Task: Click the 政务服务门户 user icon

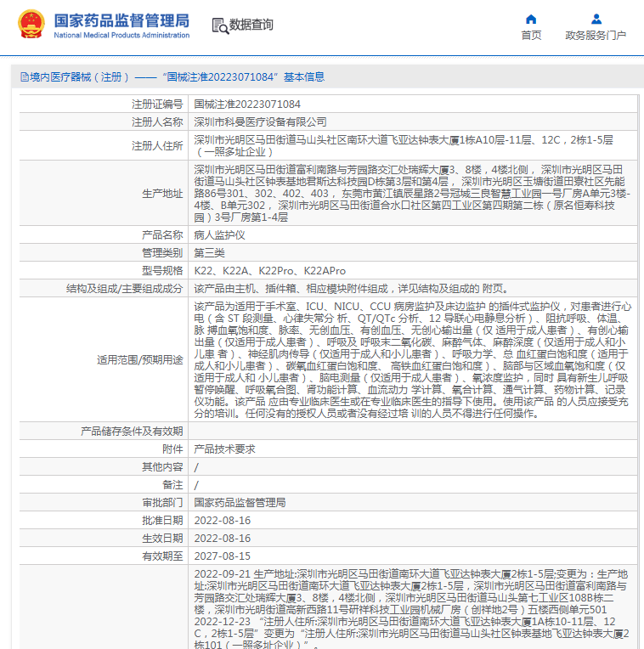Action: coord(596,19)
